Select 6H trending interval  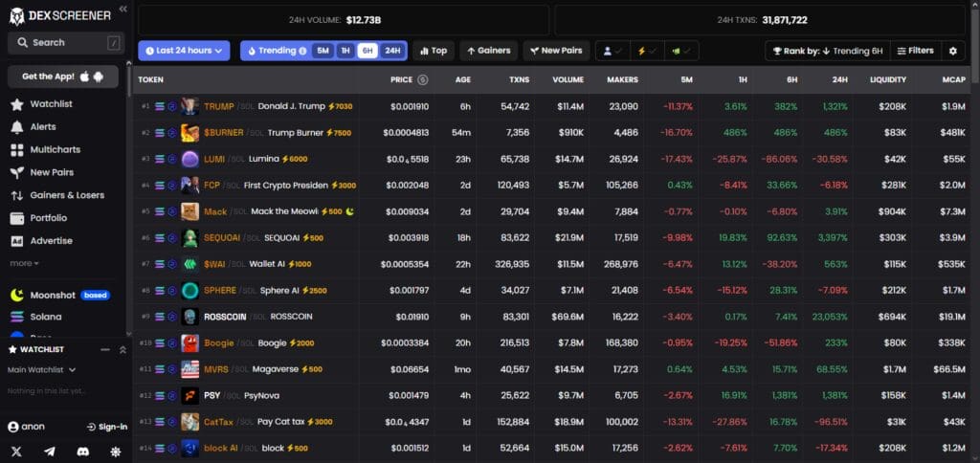[367, 52]
